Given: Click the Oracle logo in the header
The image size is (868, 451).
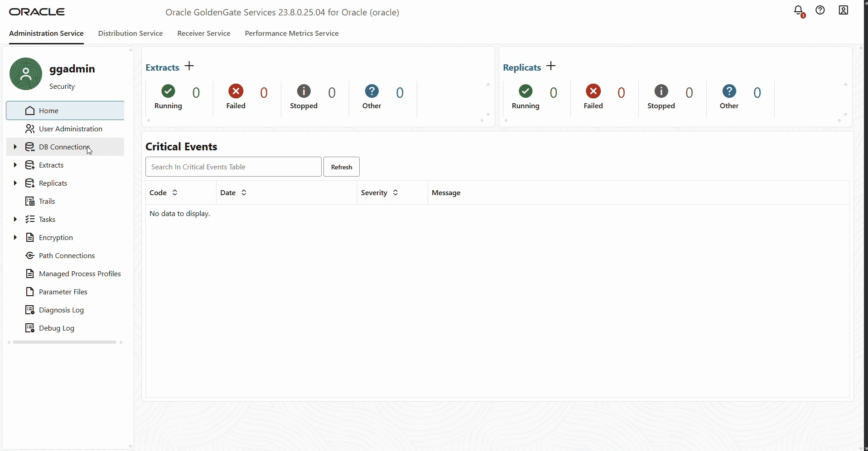Looking at the screenshot, I should pos(37,12).
